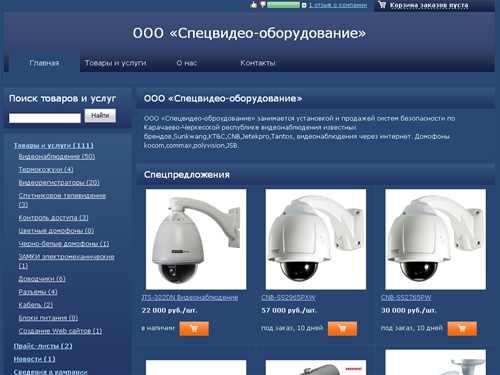The image size is (500, 375).
Task: Open the Товары и услуги (111) category
Action: coord(54,145)
